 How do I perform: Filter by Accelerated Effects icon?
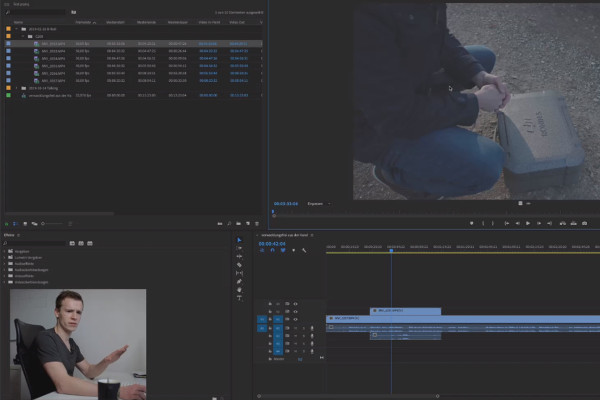click(x=72, y=243)
